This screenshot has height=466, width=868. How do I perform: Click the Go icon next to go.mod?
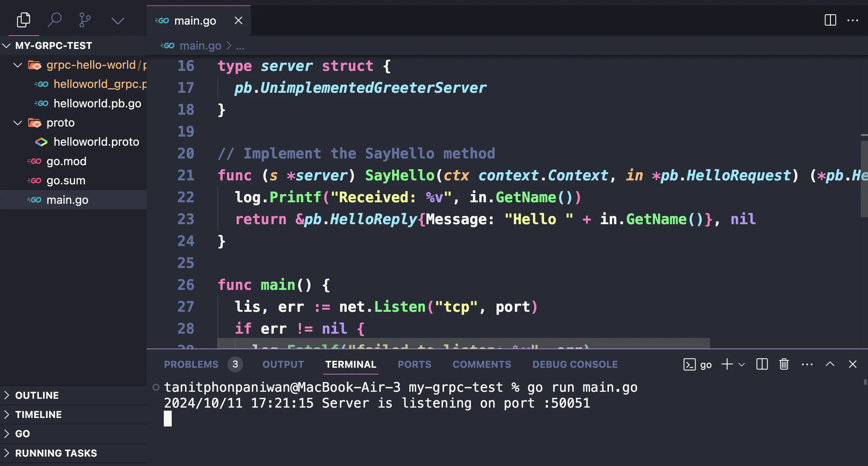[x=35, y=161]
